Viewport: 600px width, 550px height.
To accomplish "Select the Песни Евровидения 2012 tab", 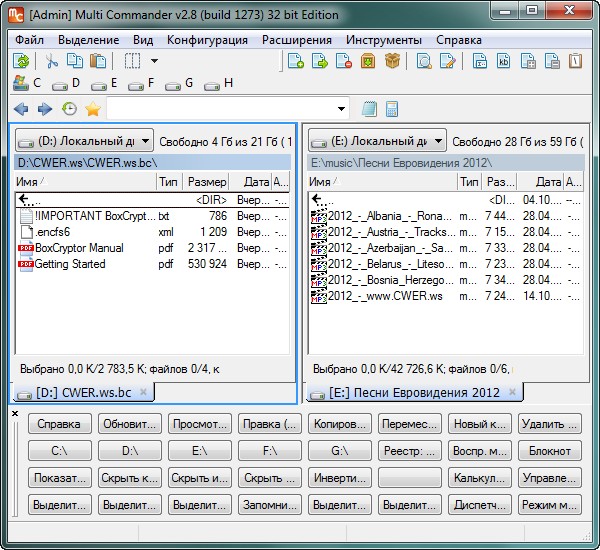I will (412, 393).
